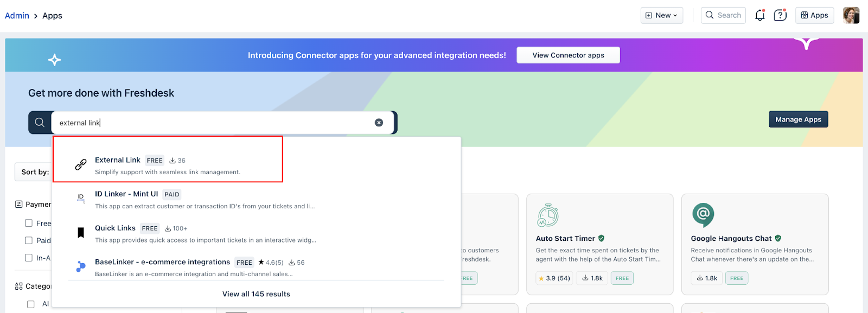Clear the app search text

pyautogui.click(x=379, y=123)
